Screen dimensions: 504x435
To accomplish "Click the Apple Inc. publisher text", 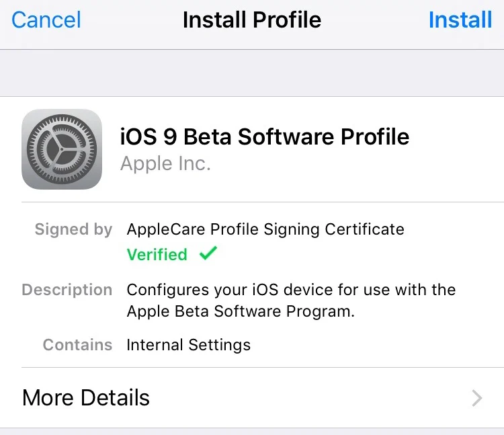I will pos(165,163).
